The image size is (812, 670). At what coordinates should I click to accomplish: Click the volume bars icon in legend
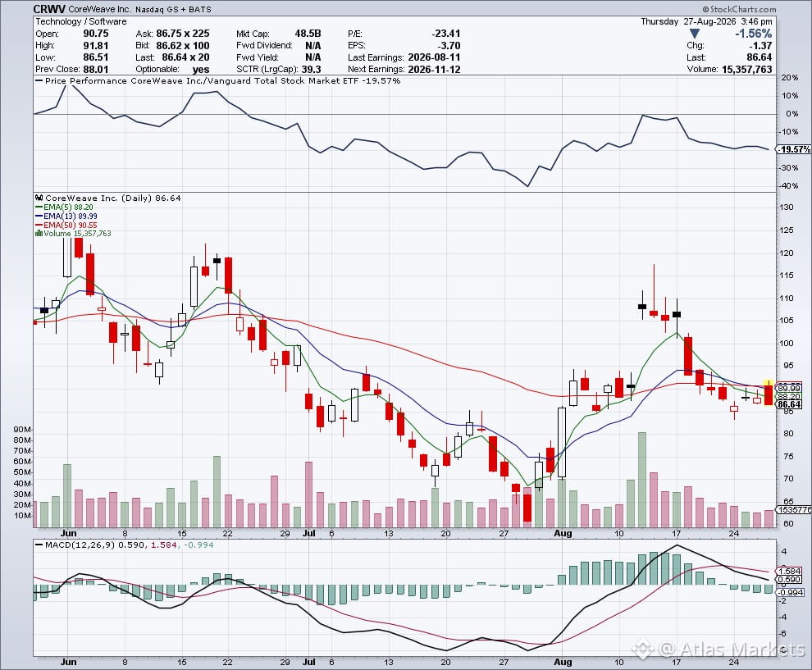(x=39, y=234)
